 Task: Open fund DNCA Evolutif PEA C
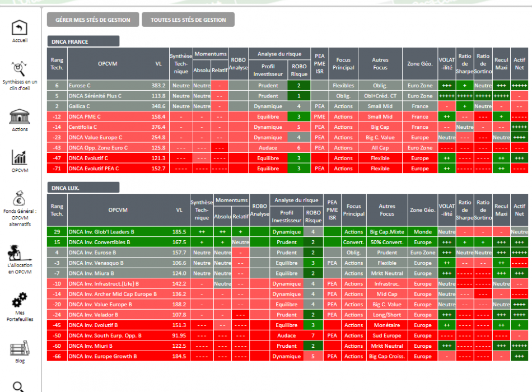coord(94,169)
